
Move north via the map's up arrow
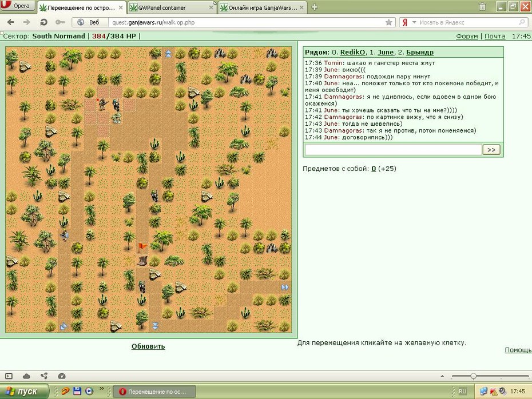click(x=168, y=54)
